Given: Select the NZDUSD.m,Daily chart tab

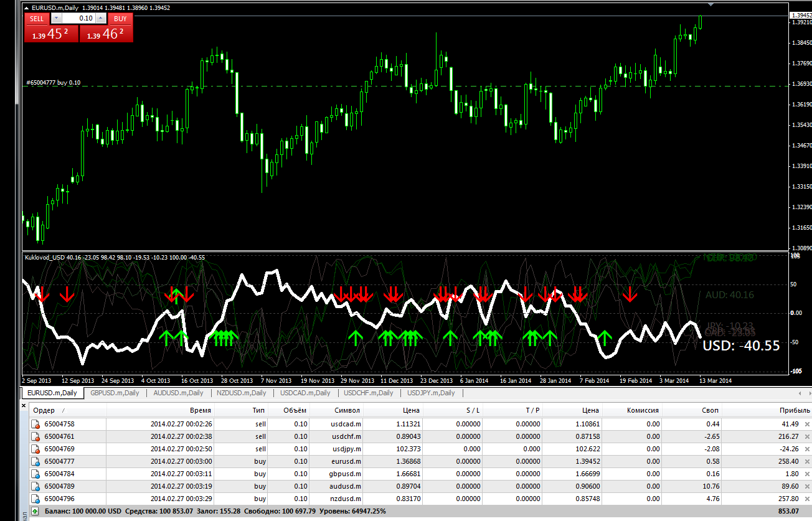Looking at the screenshot, I should [241, 393].
